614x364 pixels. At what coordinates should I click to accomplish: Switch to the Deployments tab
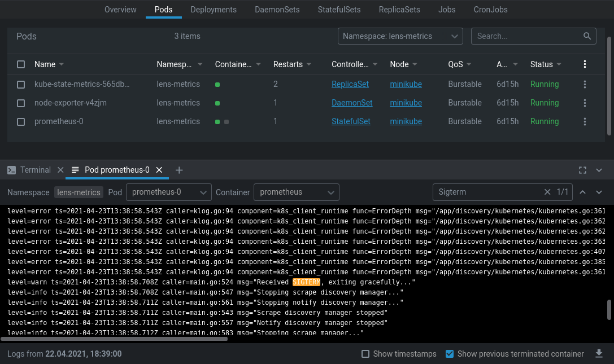pyautogui.click(x=214, y=10)
